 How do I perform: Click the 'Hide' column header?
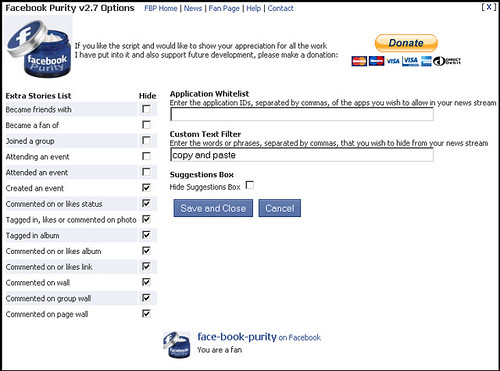[147, 96]
